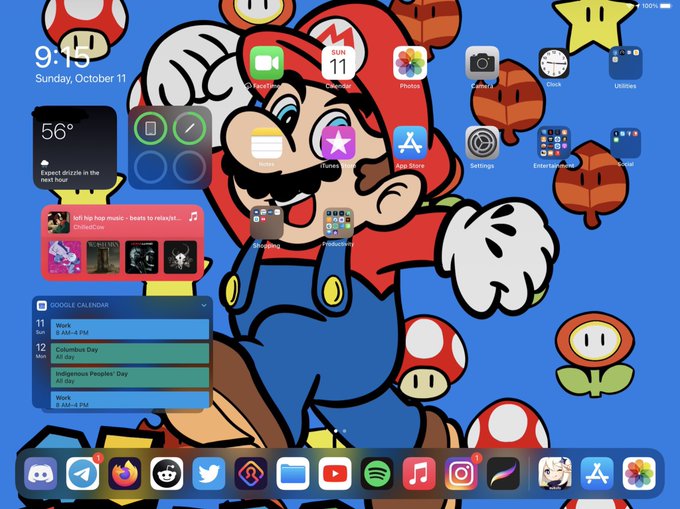Image resolution: width=680 pixels, height=509 pixels.
Task: Launch Firefox from the dock
Action: [x=125, y=473]
